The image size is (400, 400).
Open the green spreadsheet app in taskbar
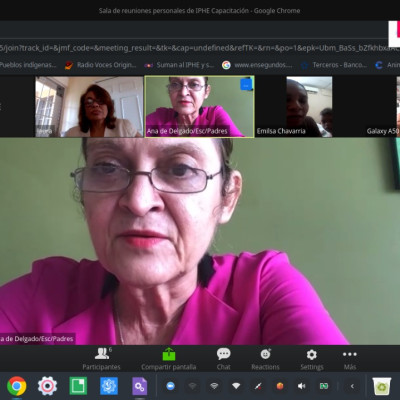tap(78, 386)
